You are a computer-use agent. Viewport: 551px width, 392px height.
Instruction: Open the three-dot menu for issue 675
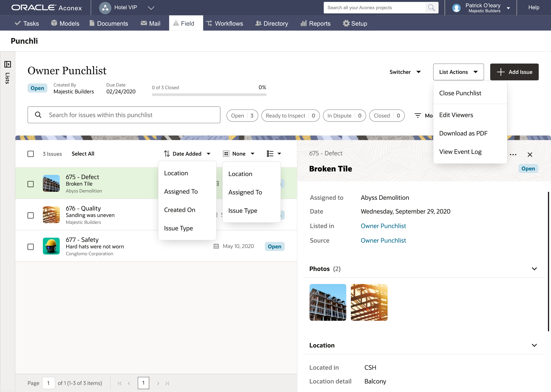[513, 155]
